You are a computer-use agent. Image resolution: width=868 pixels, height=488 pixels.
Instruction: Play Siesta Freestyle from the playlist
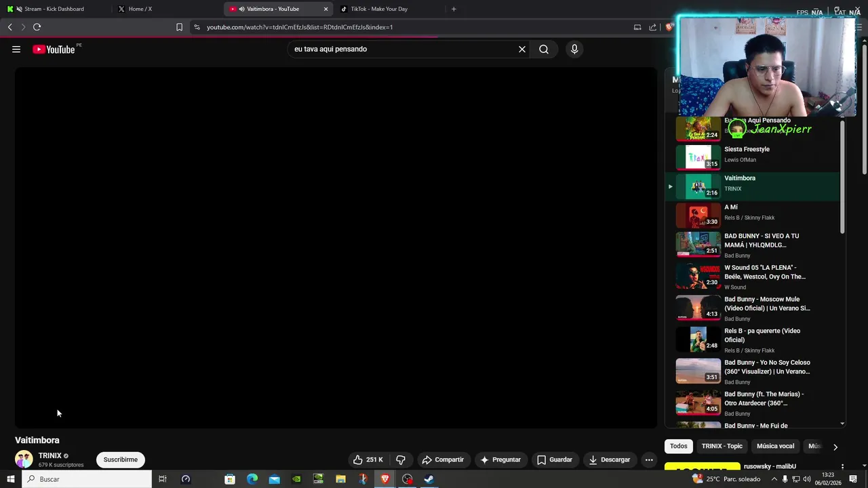point(753,157)
